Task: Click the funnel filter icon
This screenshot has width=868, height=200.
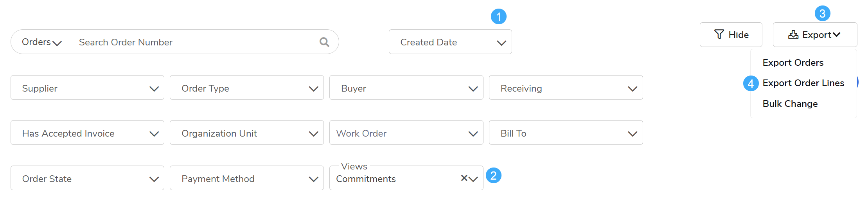Action: click(719, 34)
